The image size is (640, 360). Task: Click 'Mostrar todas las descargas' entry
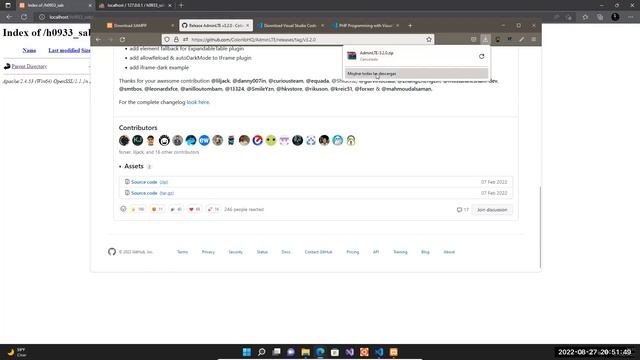416,73
